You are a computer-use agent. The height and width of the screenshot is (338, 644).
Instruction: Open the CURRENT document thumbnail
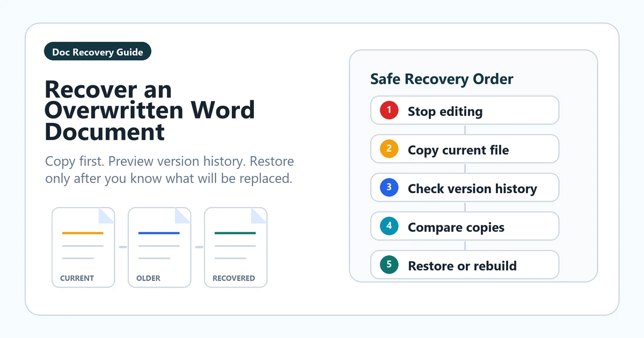click(x=83, y=247)
